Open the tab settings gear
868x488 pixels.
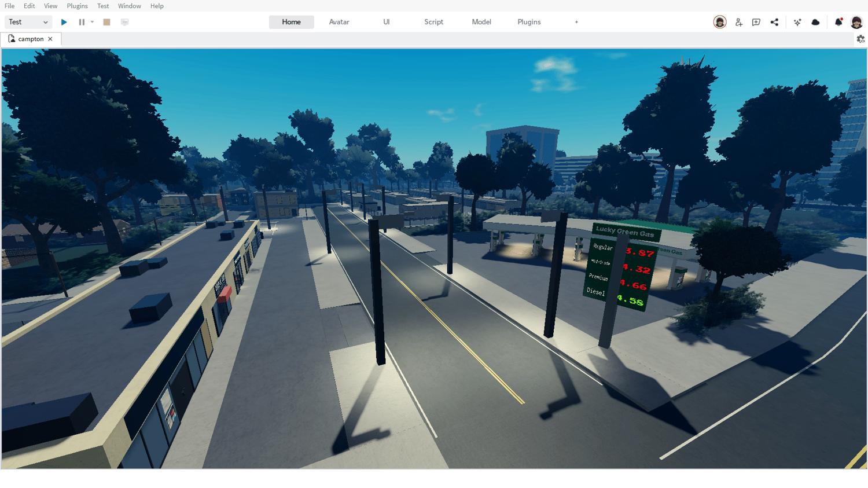860,39
